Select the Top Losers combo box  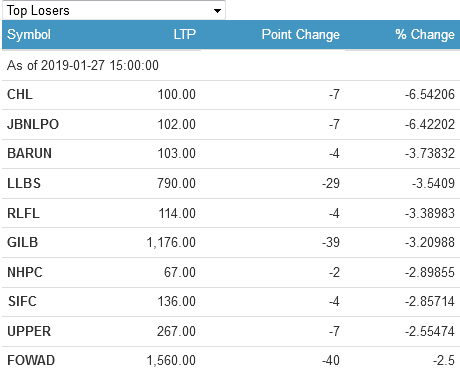[x=114, y=10]
